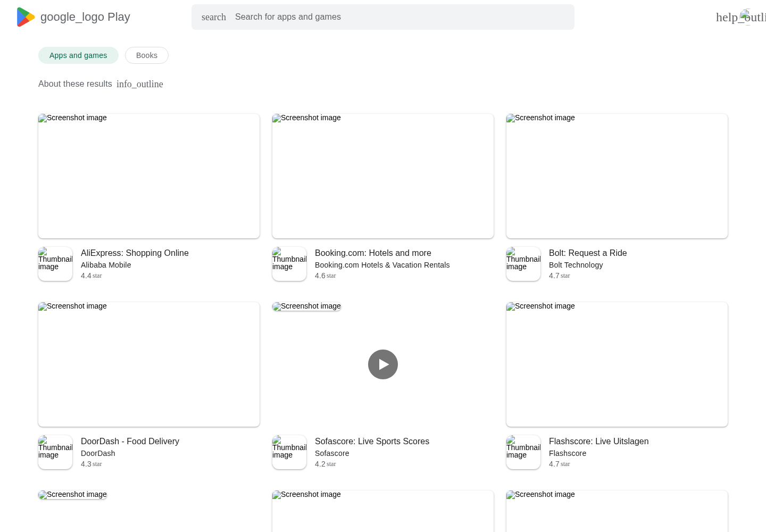Open the DoorDash thumbnail icon
Screen dimensions: 766x532
point(55,452)
